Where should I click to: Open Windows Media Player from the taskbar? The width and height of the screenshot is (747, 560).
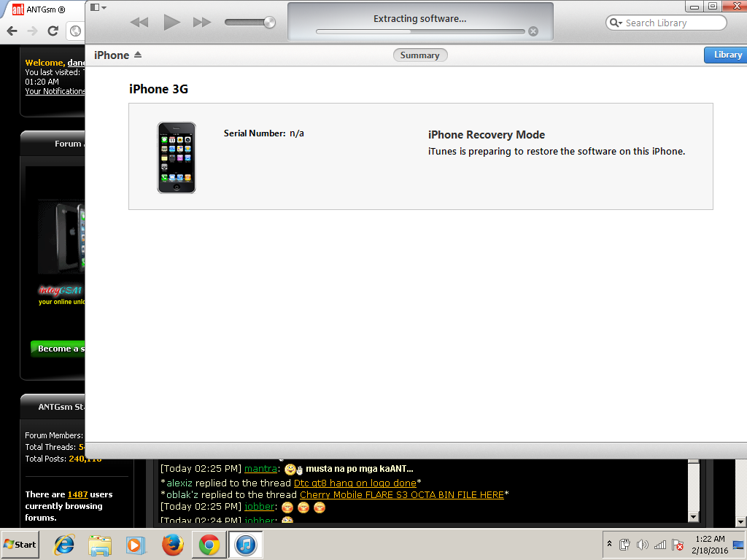136,545
